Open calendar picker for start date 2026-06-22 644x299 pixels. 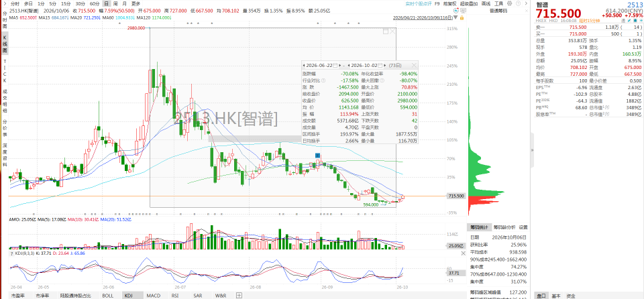pyautogui.click(x=335, y=65)
